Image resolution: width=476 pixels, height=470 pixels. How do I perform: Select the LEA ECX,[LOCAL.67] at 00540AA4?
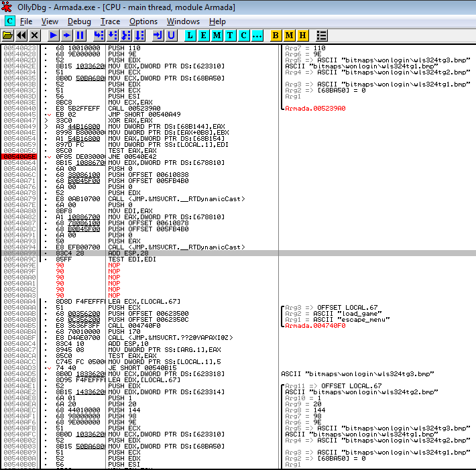(144, 302)
